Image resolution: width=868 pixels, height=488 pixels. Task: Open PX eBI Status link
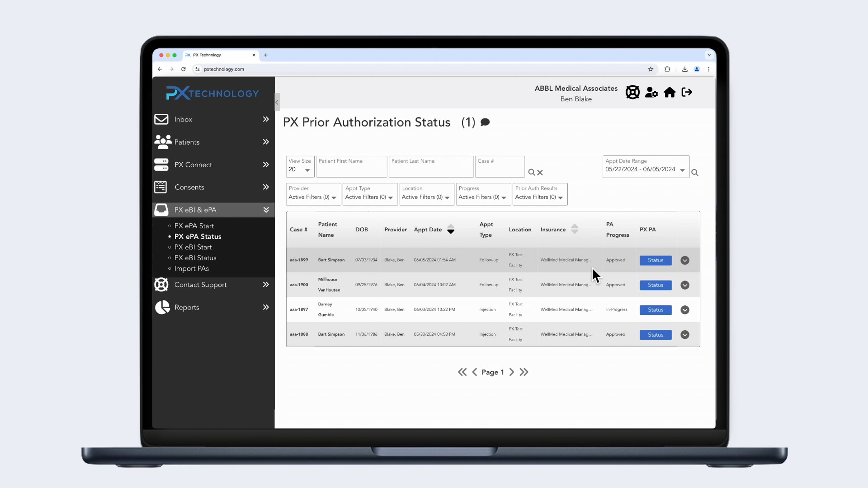(x=195, y=258)
